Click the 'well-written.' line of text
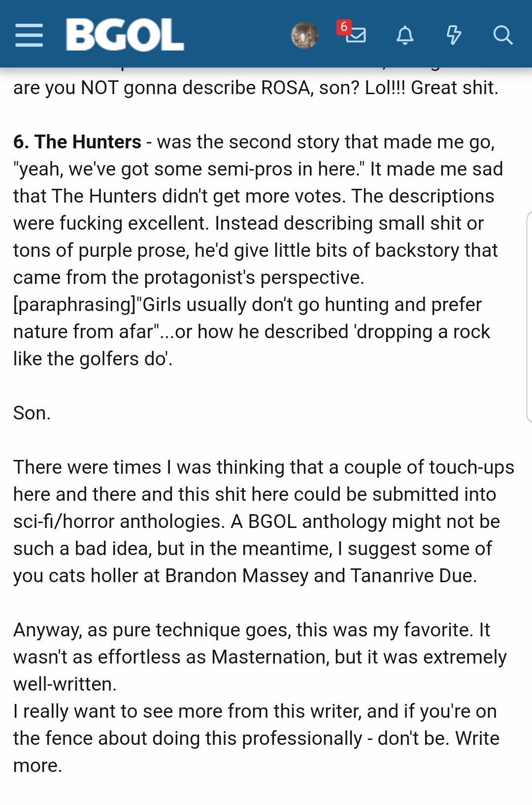This screenshot has height=805, width=532. [x=65, y=684]
